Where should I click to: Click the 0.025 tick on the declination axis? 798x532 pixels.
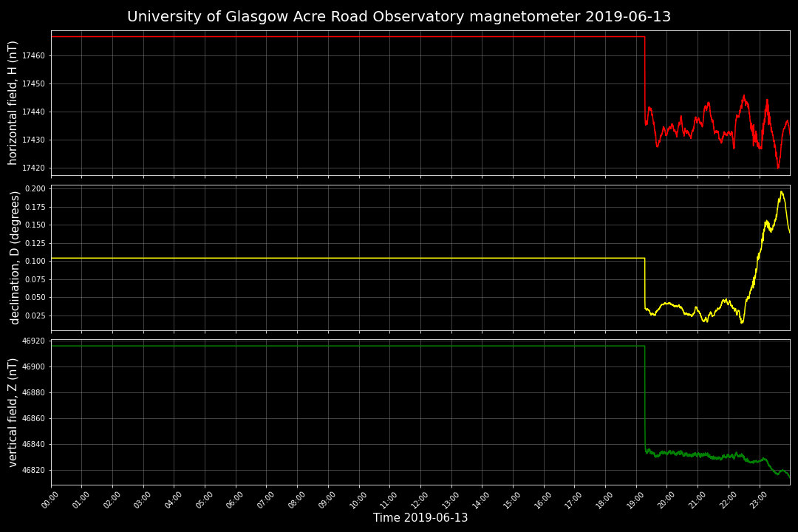[x=35, y=316]
